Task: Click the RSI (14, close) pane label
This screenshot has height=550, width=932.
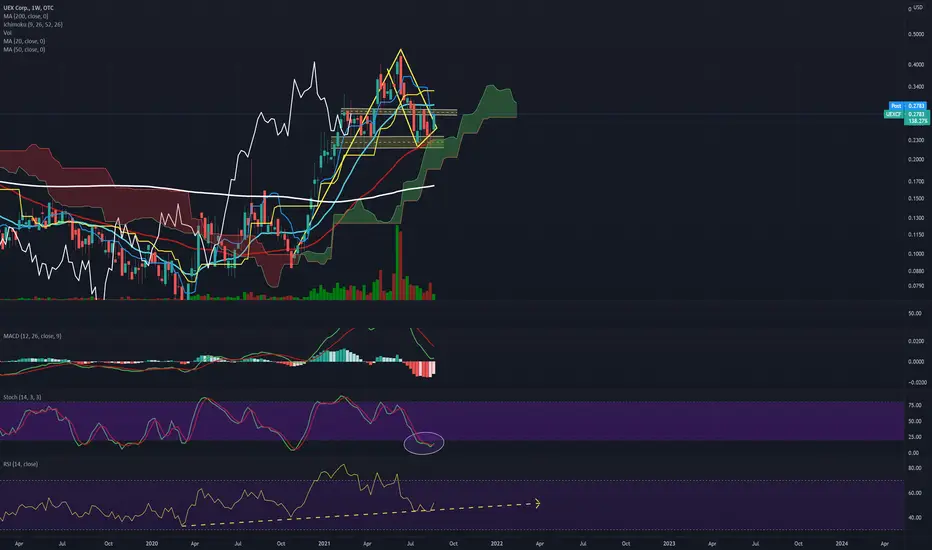Action: click(x=20, y=464)
